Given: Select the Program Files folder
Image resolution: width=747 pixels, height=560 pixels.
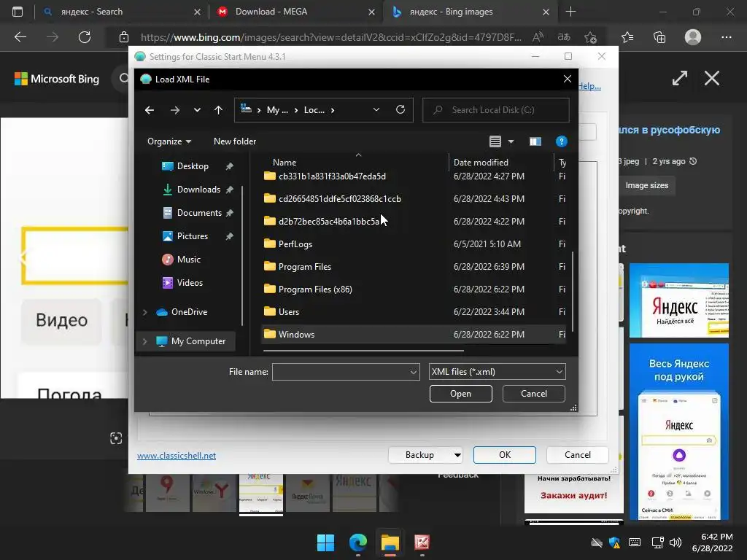Looking at the screenshot, I should (x=304, y=267).
